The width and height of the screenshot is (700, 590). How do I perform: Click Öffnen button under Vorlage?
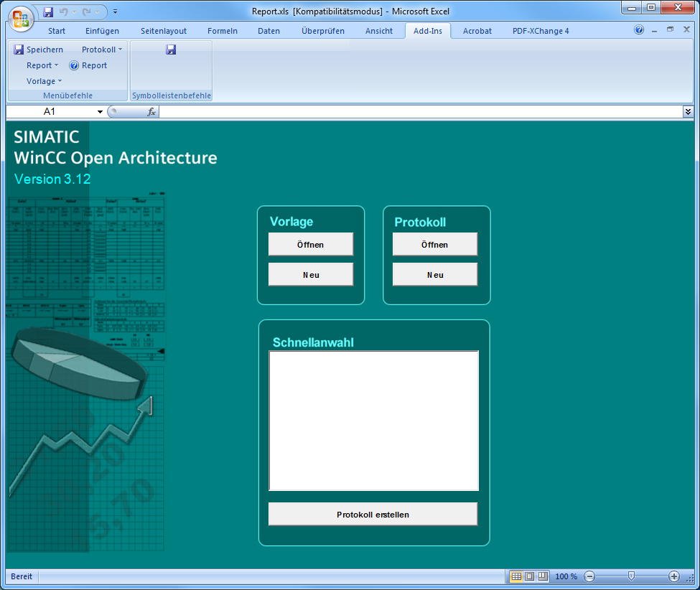click(311, 244)
